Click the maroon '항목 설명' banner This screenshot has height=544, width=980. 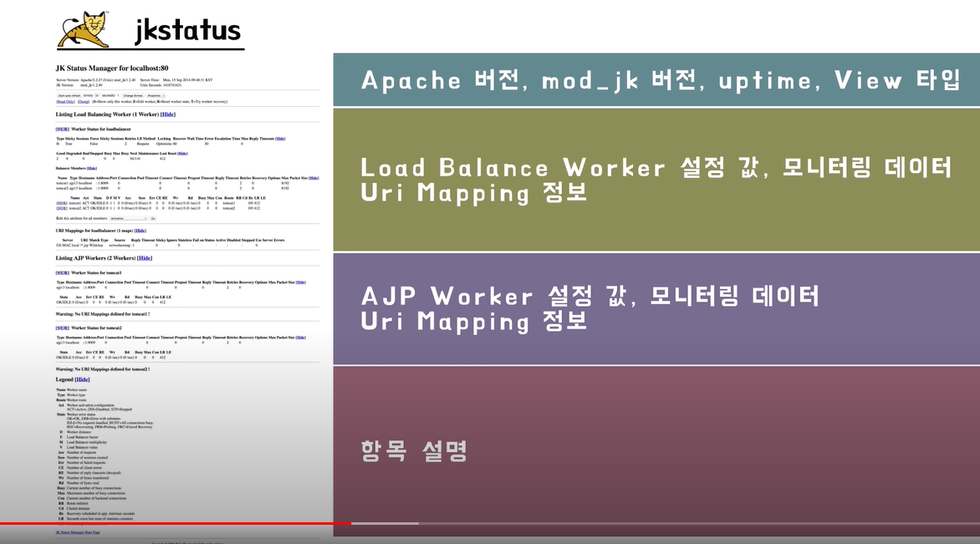pyautogui.click(x=656, y=450)
